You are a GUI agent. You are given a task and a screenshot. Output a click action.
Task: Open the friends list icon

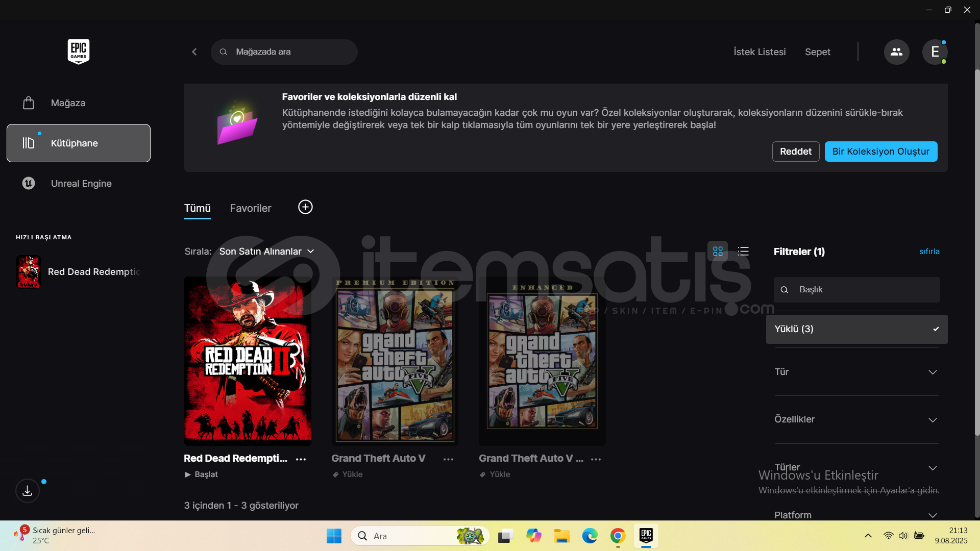pyautogui.click(x=896, y=52)
